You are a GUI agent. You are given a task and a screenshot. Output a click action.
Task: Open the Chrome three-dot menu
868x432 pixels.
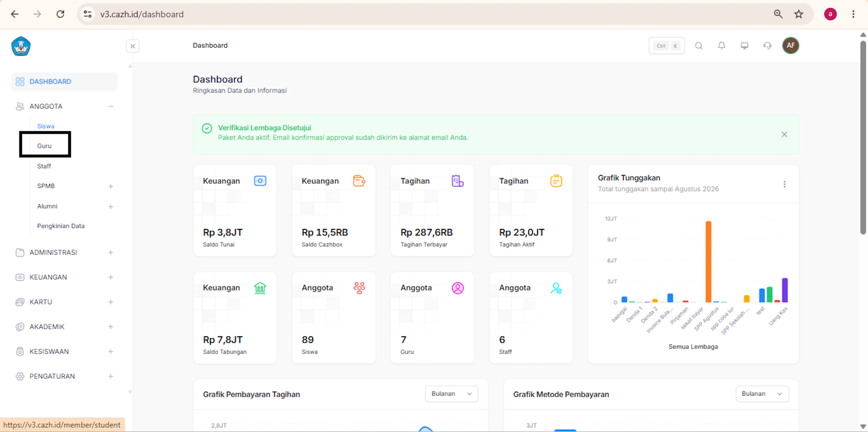(853, 14)
